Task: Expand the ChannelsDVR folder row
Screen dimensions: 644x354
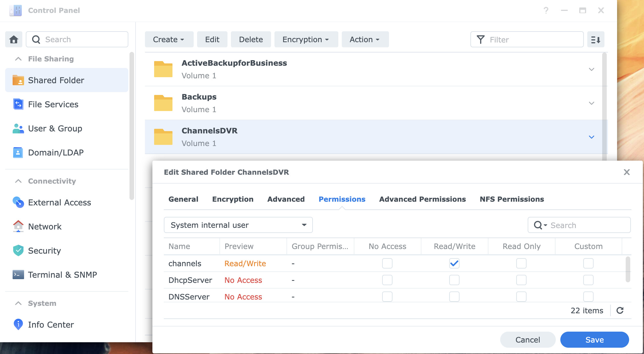Action: [591, 137]
